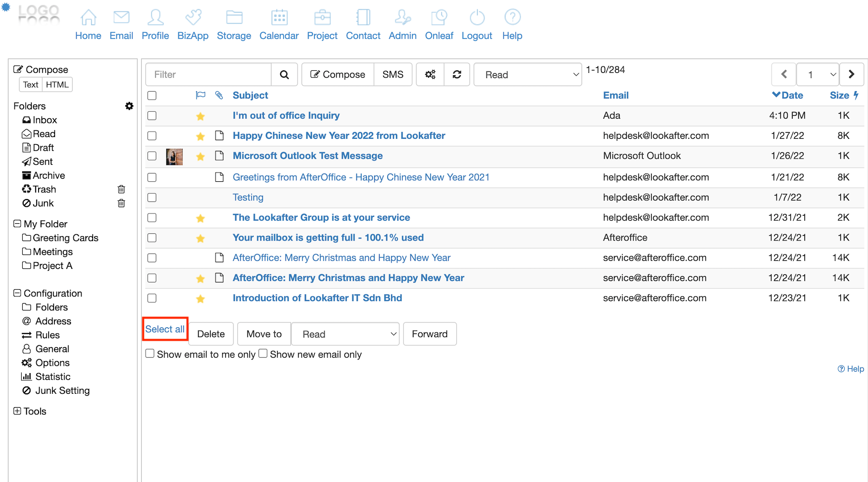Click the search magnifier icon beside Filter
Screen dimensions: 868x482
(x=284, y=75)
